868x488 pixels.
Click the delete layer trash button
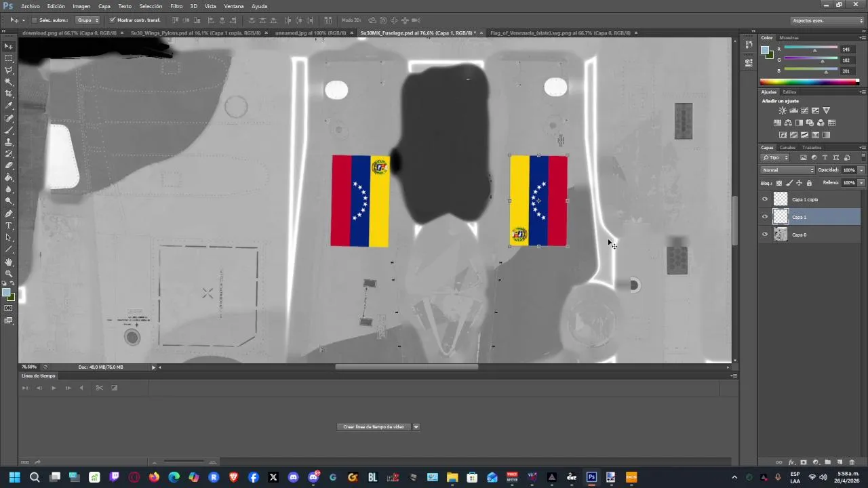click(x=851, y=462)
